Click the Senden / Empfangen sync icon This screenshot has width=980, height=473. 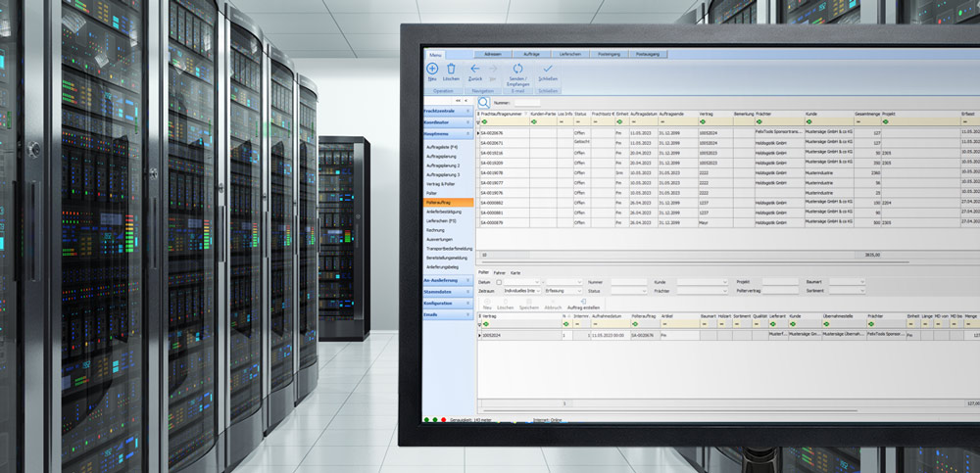point(517,69)
